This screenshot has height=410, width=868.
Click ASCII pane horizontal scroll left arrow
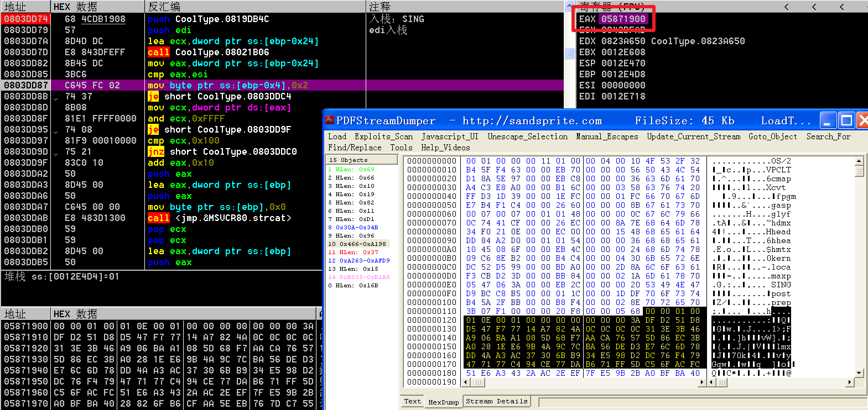[713, 382]
